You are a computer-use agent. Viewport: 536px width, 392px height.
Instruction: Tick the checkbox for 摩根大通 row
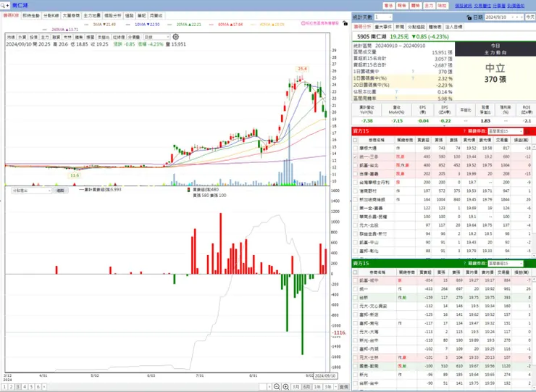(356, 148)
